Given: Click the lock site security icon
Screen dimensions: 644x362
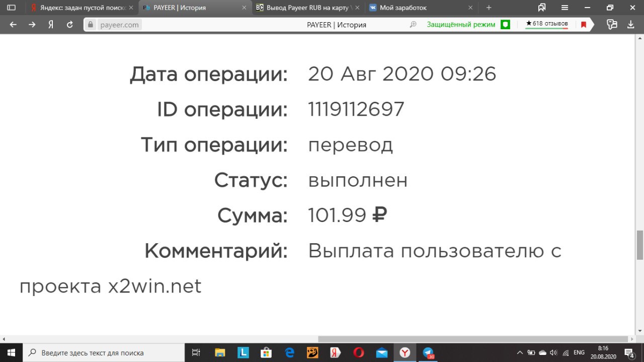Looking at the screenshot, I should point(91,24).
